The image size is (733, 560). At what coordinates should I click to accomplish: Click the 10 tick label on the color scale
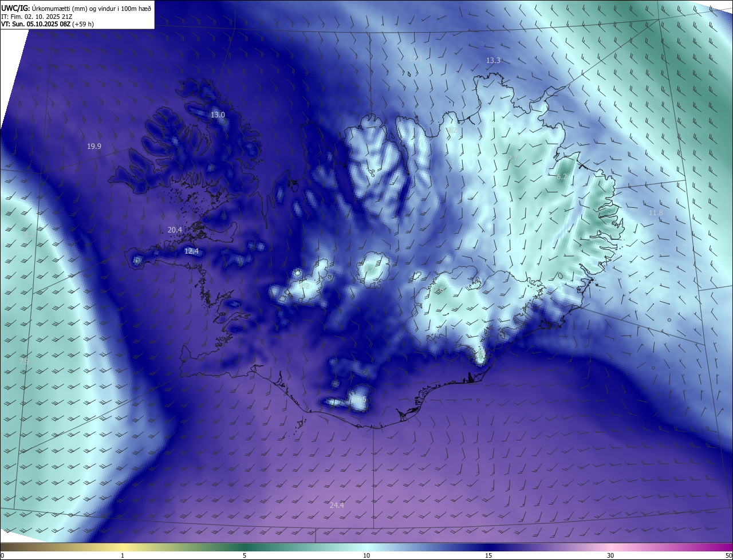(366, 555)
